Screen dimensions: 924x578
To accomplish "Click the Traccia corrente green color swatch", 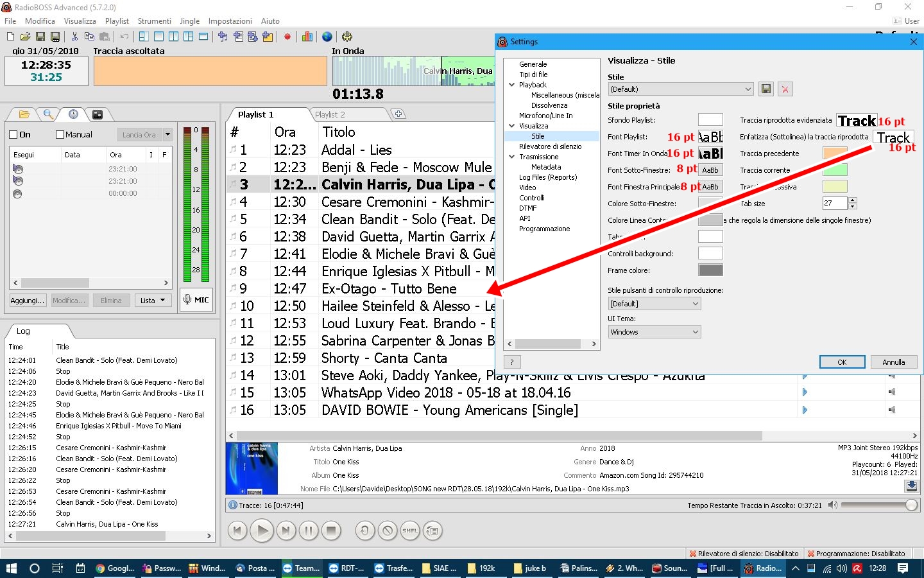I will click(x=835, y=170).
